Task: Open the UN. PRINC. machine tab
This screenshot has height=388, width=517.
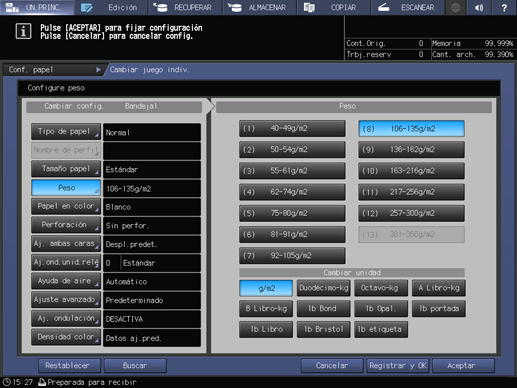Action: pos(37,7)
